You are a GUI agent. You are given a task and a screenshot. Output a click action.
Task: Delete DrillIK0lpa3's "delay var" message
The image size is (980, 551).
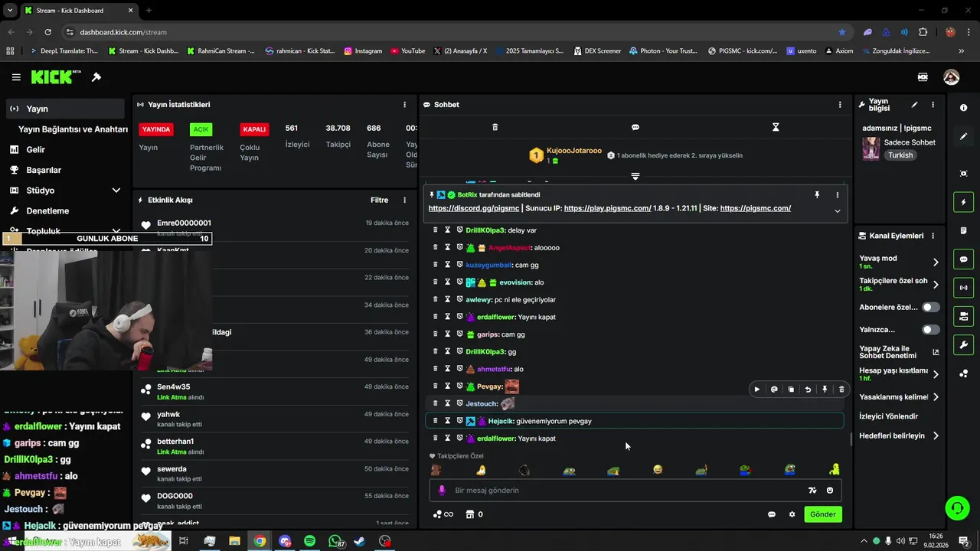pyautogui.click(x=436, y=230)
